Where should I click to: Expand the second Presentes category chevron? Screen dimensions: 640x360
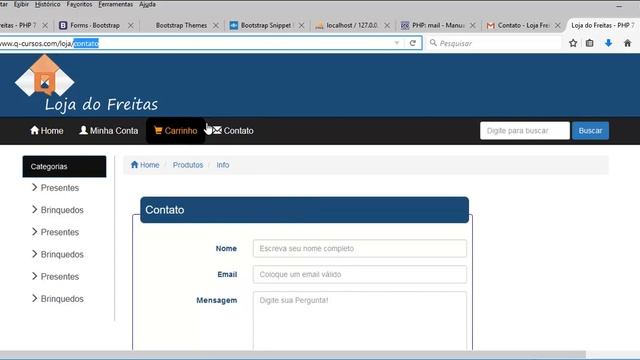click(35, 231)
